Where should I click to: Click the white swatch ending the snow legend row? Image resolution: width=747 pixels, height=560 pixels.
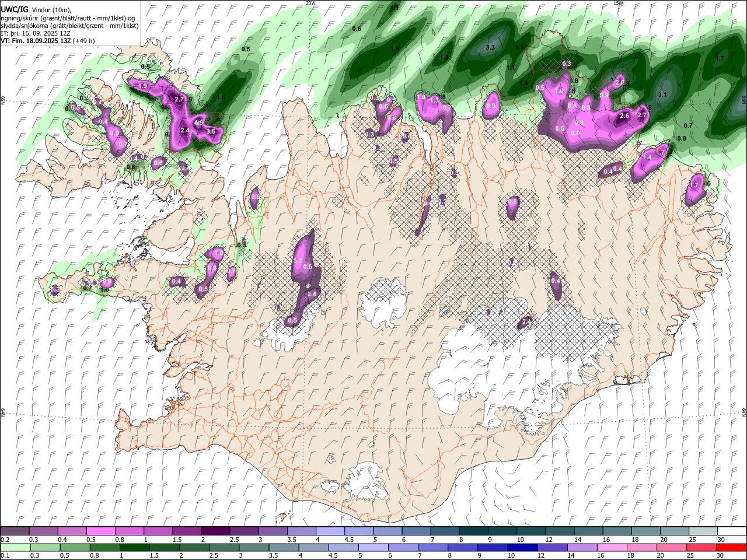point(732,531)
